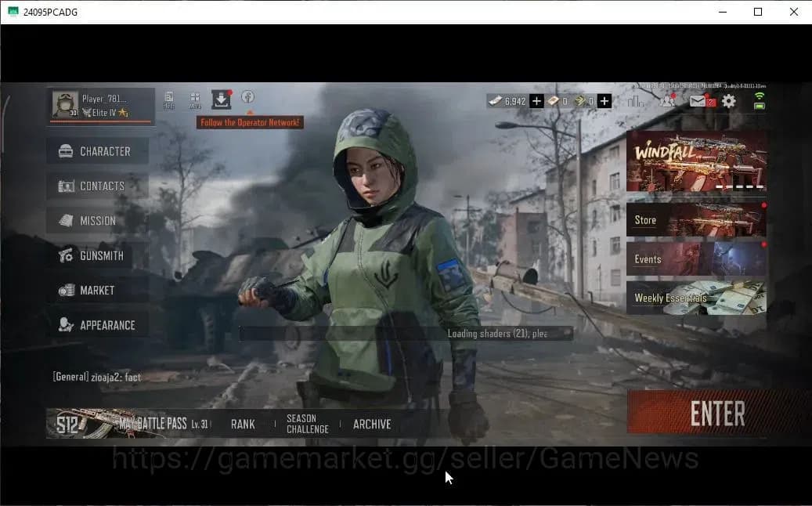This screenshot has width=812, height=506.
Task: Click the green battery indicator
Action: click(760, 106)
